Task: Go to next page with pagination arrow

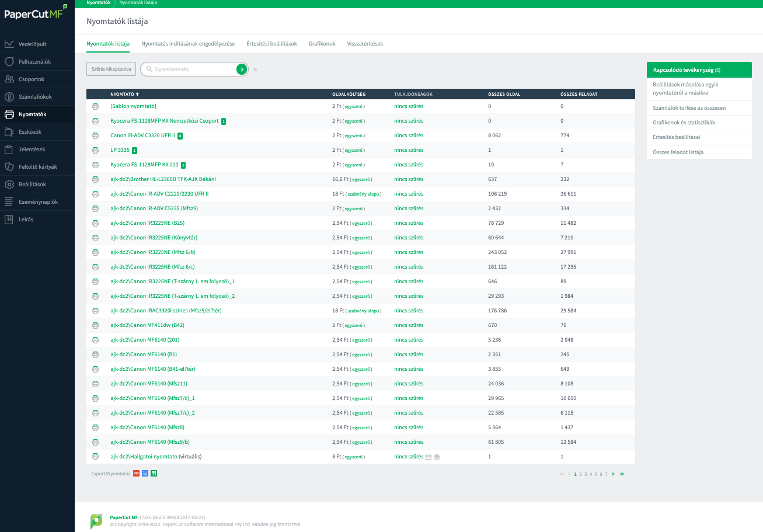Action: (x=614, y=474)
